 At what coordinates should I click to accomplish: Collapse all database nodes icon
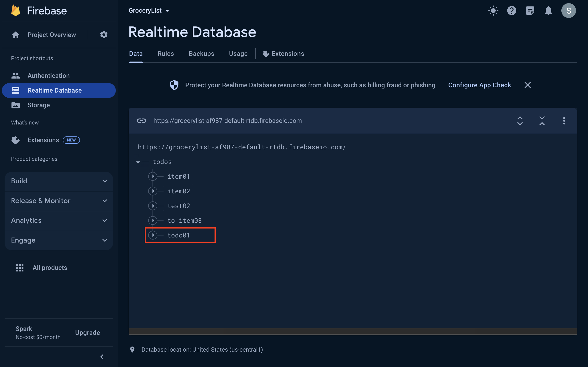pos(542,121)
